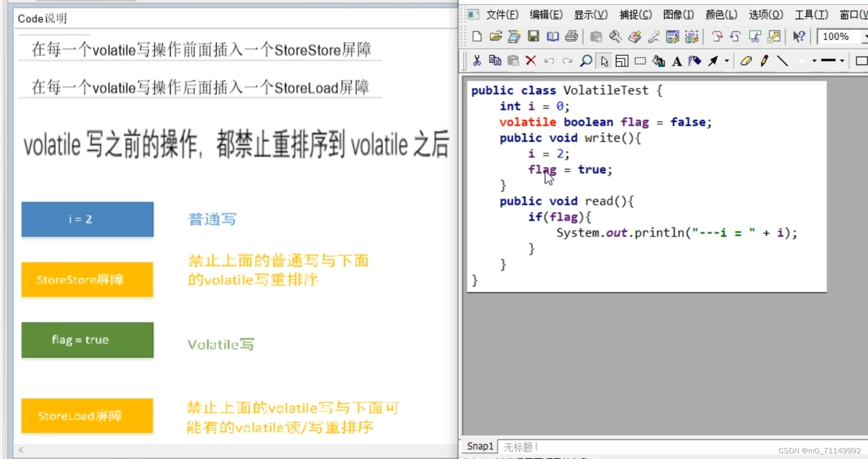Open the color dropdown after line tool

[814, 61]
